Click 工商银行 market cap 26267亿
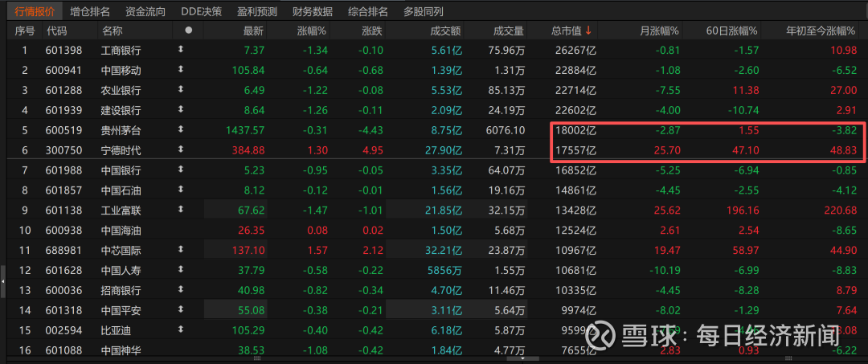 pos(575,51)
